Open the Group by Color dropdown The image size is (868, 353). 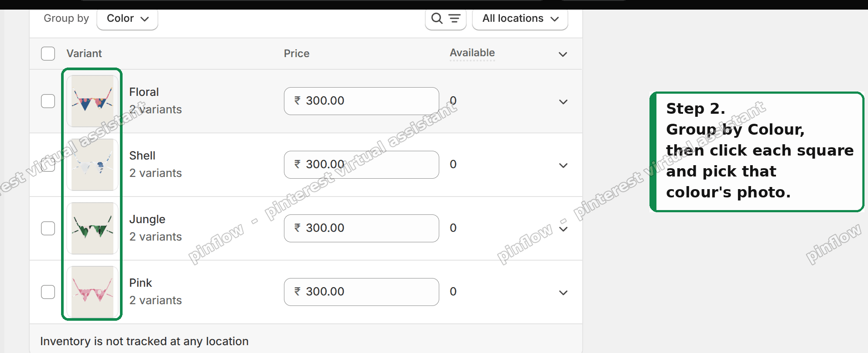point(127,19)
